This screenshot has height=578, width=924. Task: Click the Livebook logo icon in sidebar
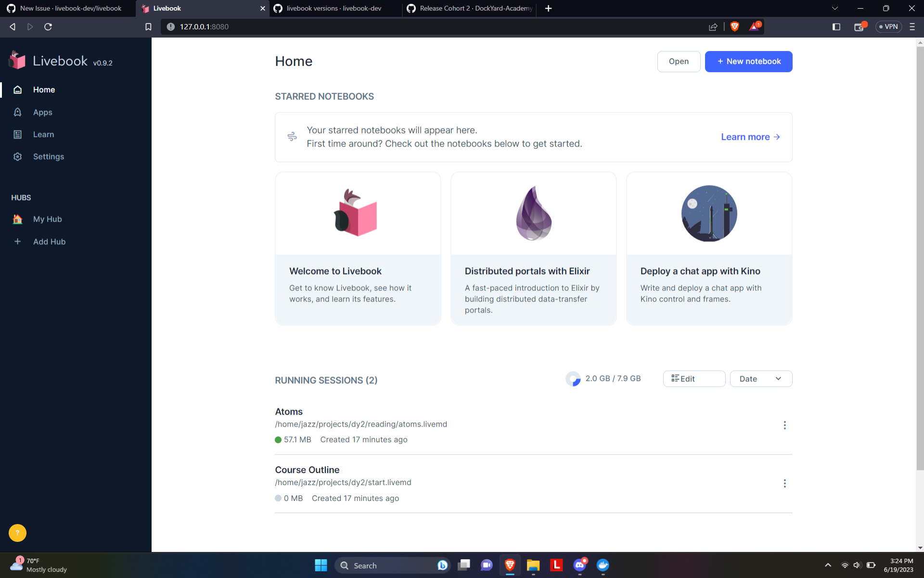(17, 61)
